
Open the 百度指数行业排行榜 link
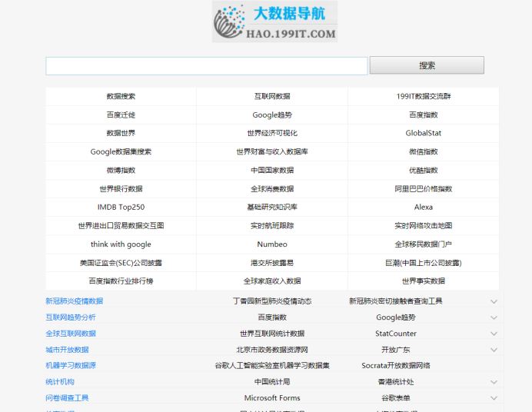(121, 281)
